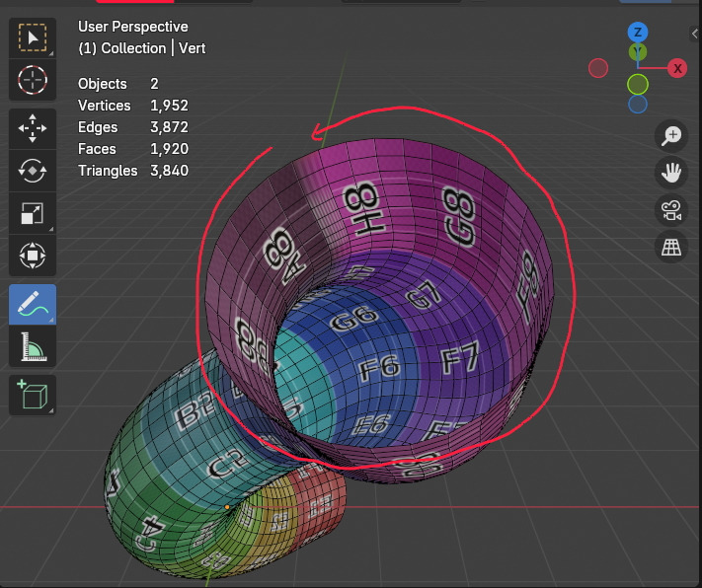Click the (1) Collection | Vert label

[x=142, y=48]
